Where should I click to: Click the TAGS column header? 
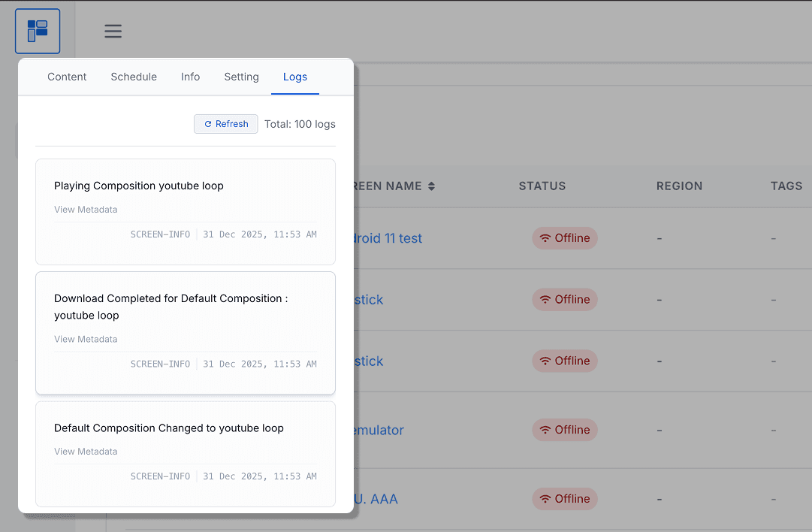pyautogui.click(x=786, y=186)
